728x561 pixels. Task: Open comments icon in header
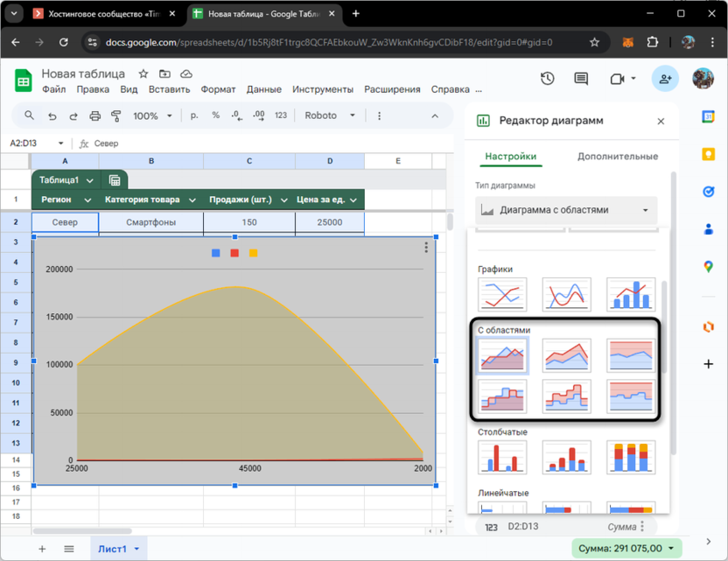pos(581,79)
